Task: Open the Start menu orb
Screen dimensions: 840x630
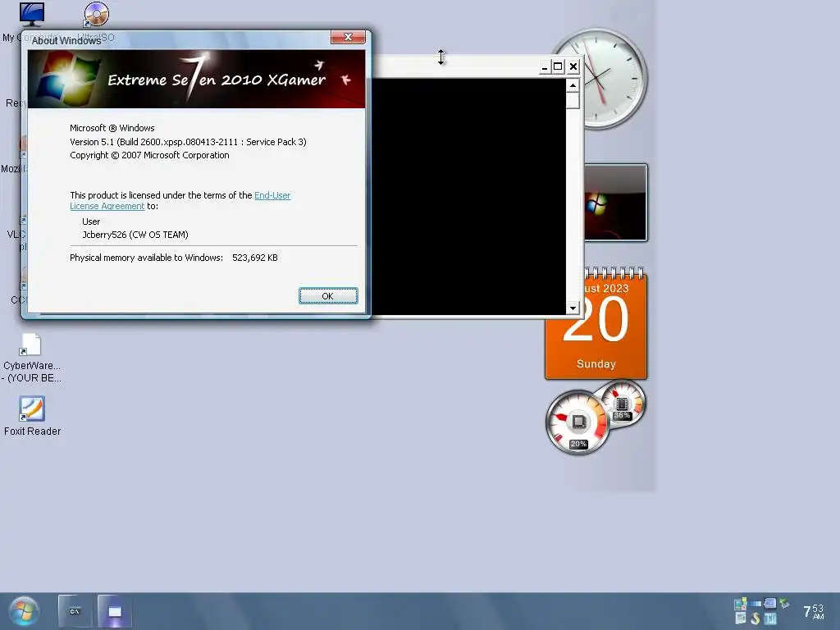Action: [x=24, y=611]
